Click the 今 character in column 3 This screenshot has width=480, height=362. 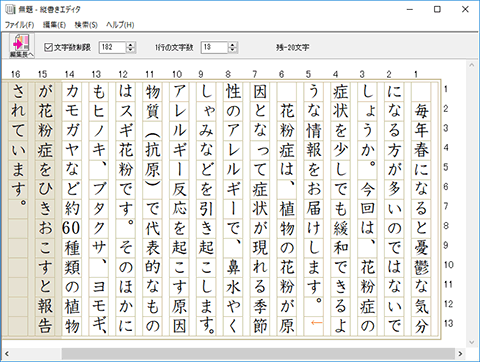coord(367,189)
